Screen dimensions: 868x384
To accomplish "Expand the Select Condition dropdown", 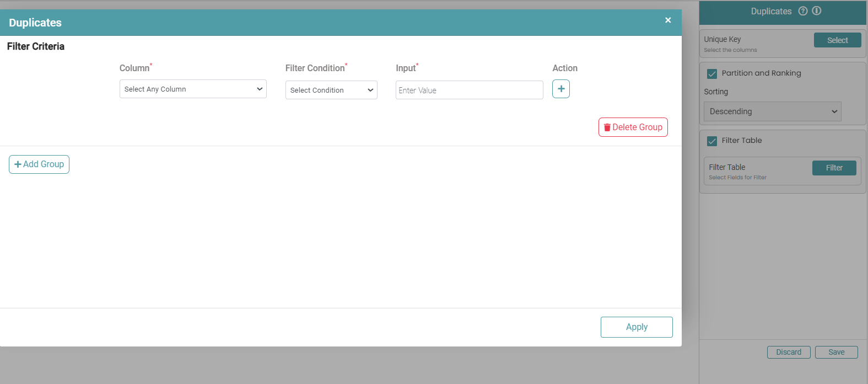I will (331, 90).
